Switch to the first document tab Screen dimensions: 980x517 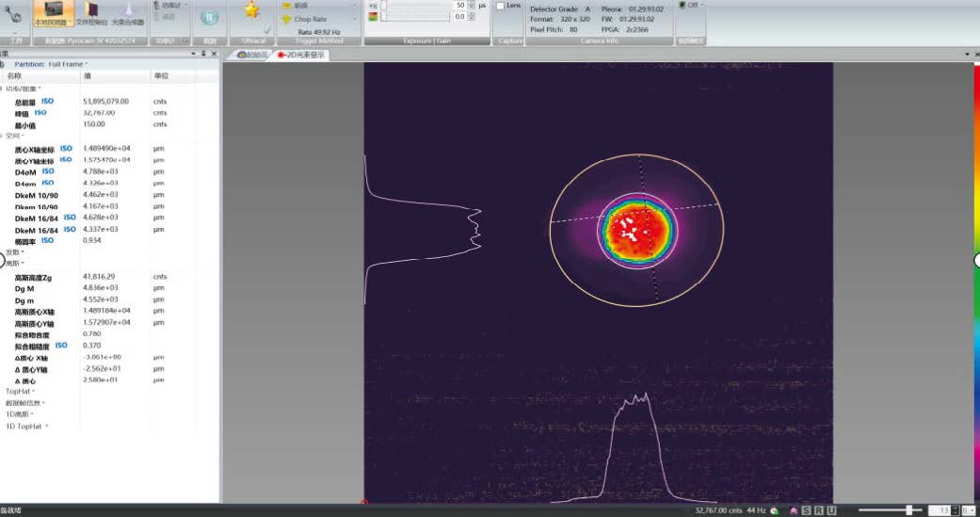(251, 55)
